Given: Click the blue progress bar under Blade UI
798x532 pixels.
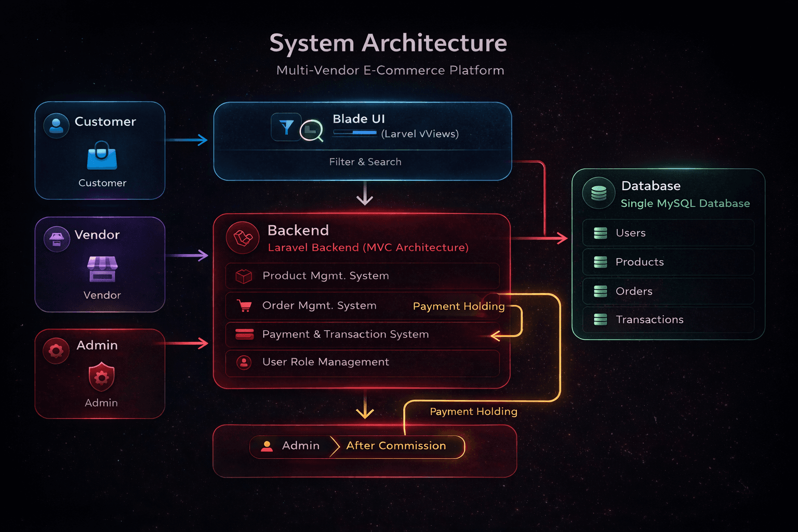Looking at the screenshot, I should point(355,133).
